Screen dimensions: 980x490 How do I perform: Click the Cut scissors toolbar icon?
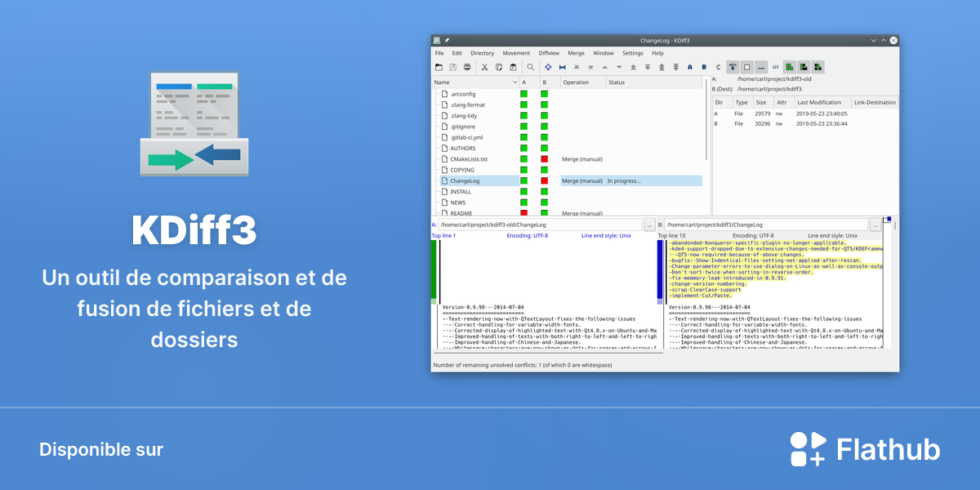pyautogui.click(x=484, y=67)
